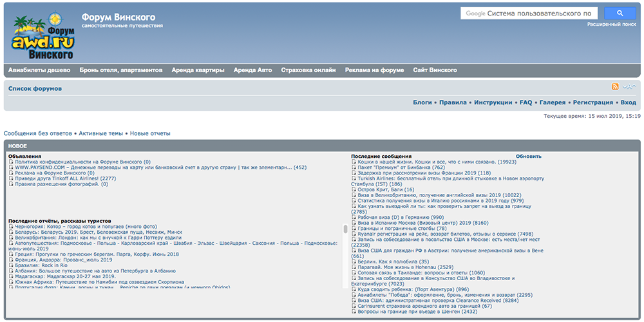644x322 pixels.
Task: Click the tourist reports list scrollbar
Action: point(345,229)
